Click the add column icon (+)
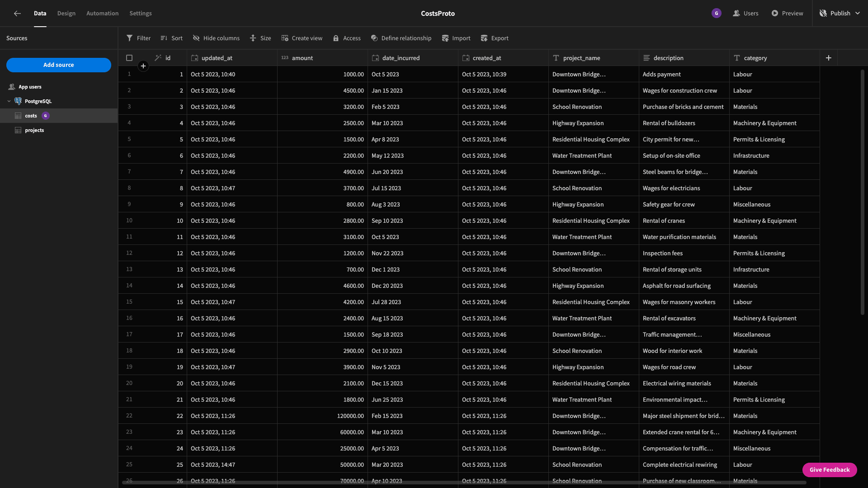Image resolution: width=868 pixels, height=488 pixels. [x=828, y=58]
